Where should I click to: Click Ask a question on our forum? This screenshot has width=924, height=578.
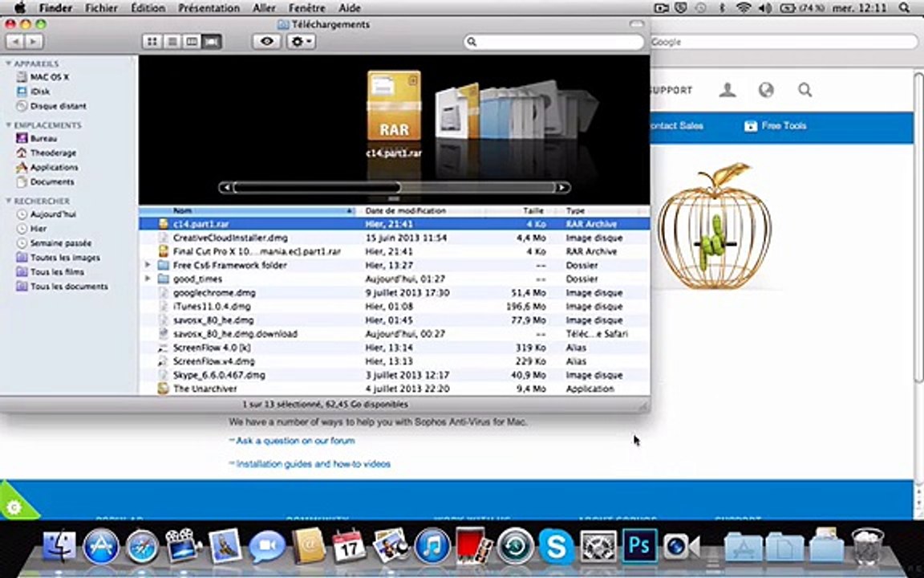click(295, 441)
